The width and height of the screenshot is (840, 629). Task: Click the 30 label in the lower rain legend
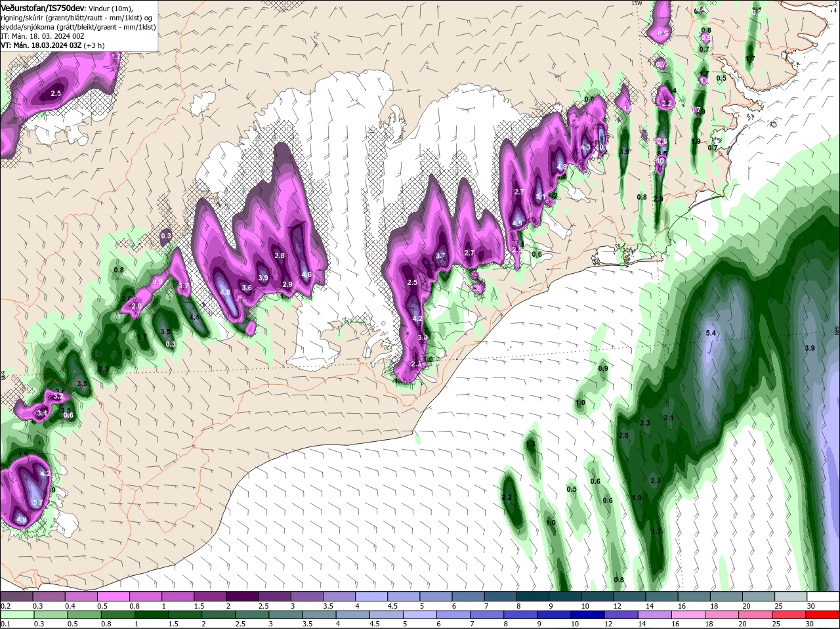tap(809, 624)
